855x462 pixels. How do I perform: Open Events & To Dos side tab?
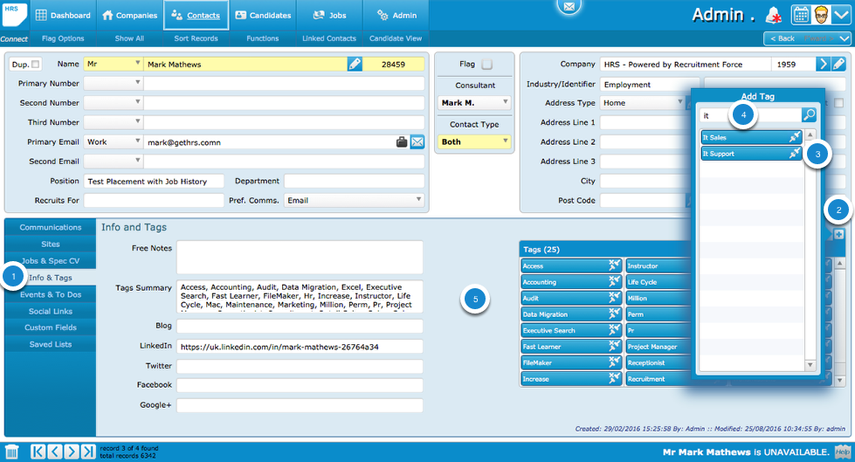point(50,295)
